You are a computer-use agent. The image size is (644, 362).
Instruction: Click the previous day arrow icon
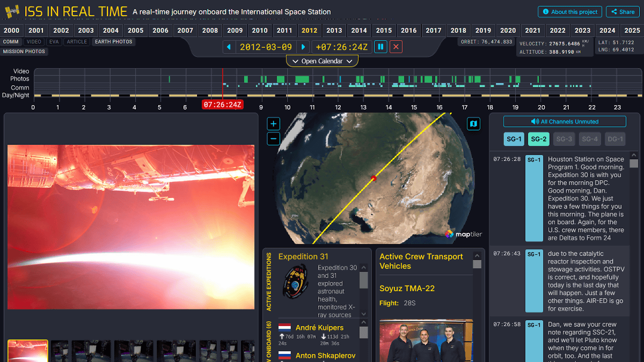[229, 47]
